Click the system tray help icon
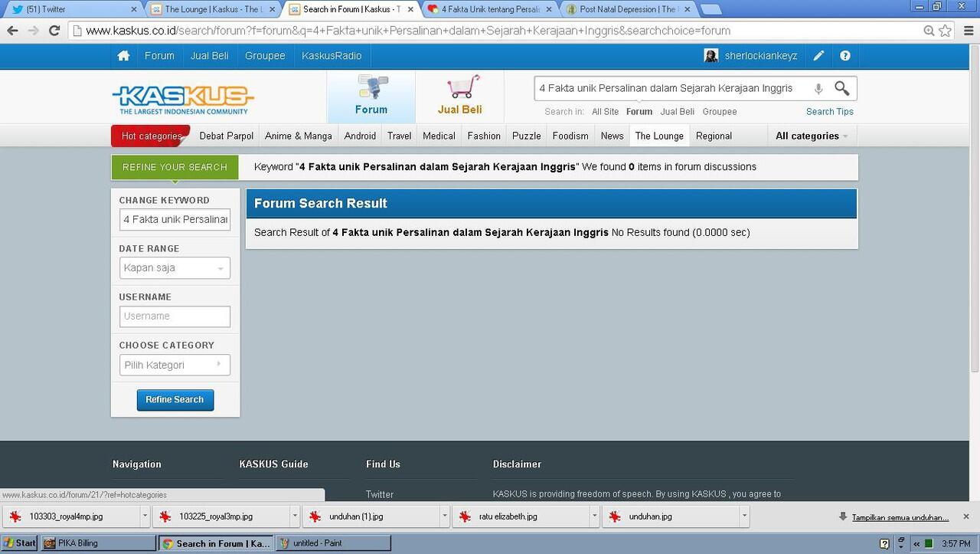 click(884, 544)
